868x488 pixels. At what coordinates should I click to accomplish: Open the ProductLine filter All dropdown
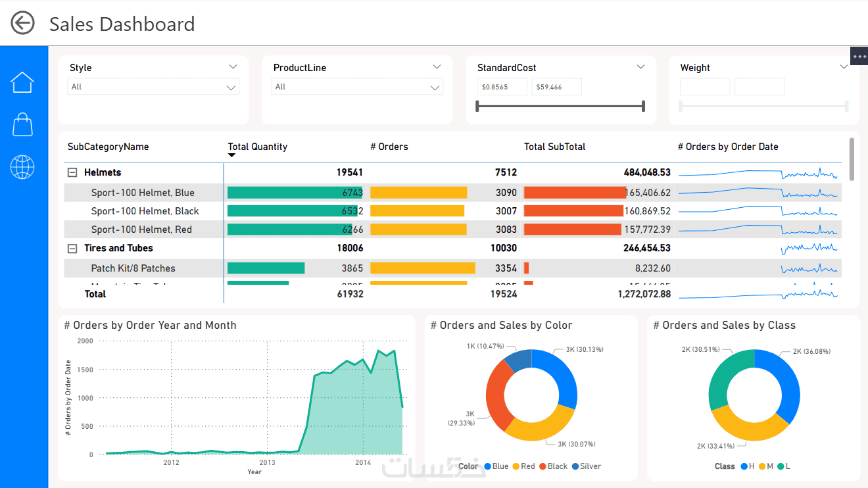(357, 87)
